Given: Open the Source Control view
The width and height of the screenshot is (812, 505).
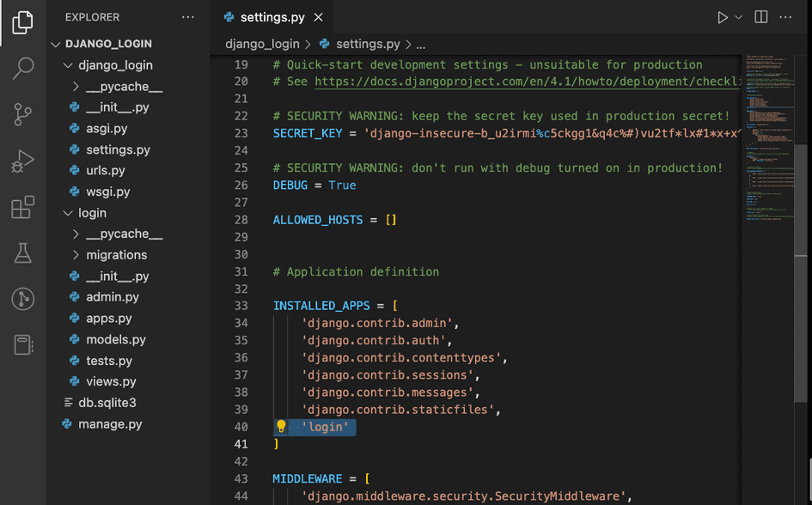Looking at the screenshot, I should (x=23, y=114).
